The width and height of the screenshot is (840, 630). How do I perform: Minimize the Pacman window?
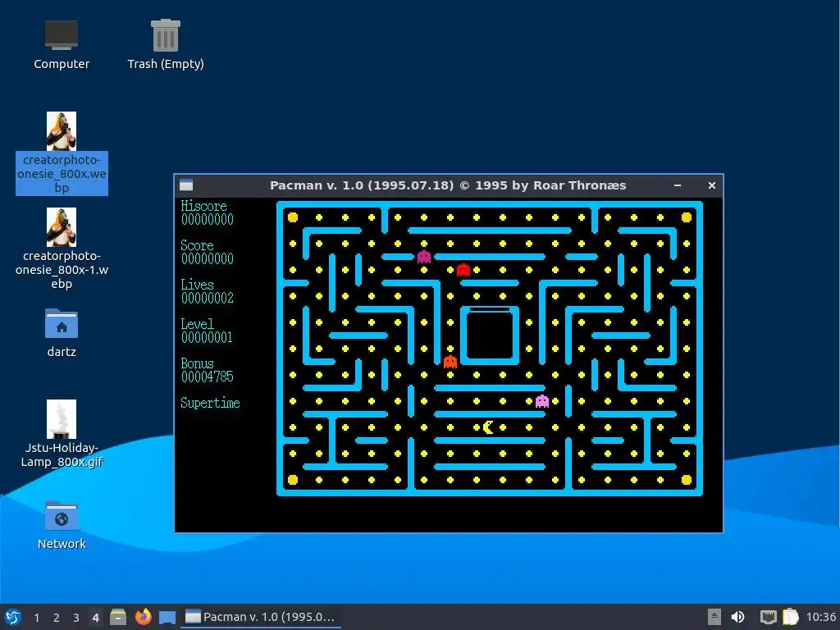(678, 185)
